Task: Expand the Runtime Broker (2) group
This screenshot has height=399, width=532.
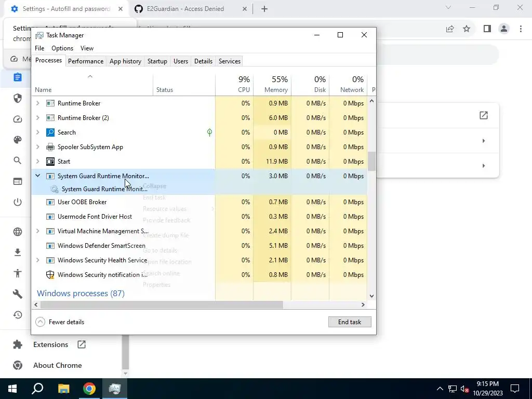Action: point(37,118)
